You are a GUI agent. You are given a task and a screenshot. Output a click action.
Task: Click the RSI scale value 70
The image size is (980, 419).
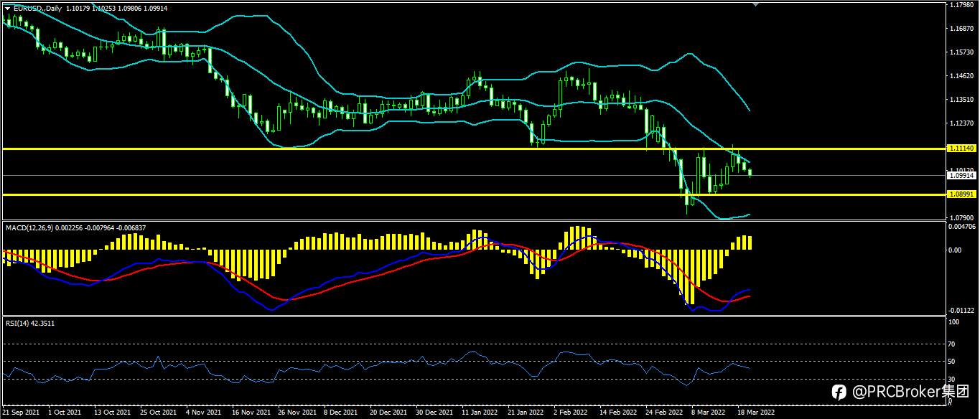(953, 344)
